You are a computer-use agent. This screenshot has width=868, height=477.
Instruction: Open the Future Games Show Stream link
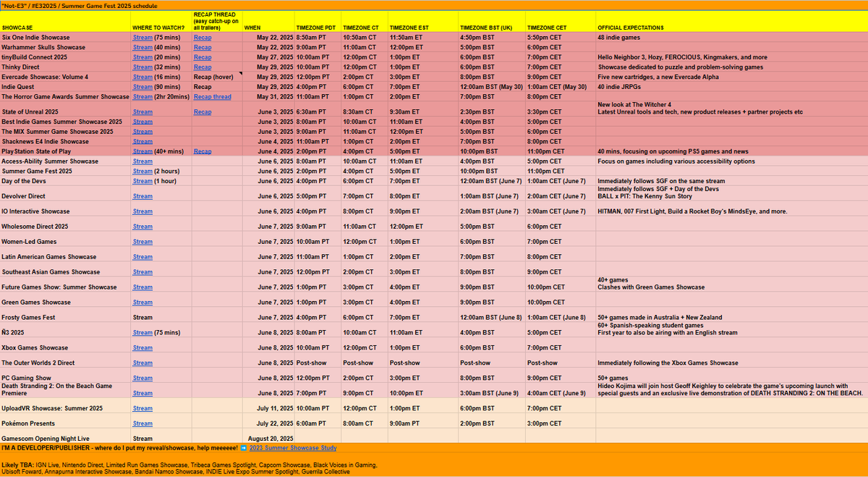coord(142,287)
